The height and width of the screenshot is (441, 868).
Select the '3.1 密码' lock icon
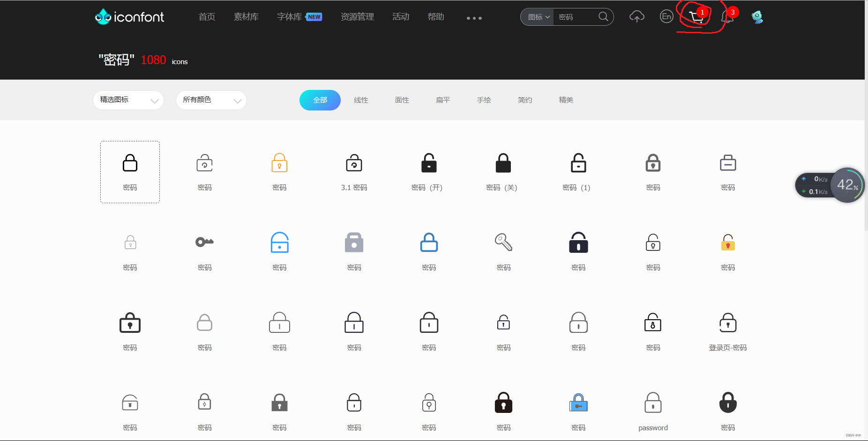click(354, 163)
